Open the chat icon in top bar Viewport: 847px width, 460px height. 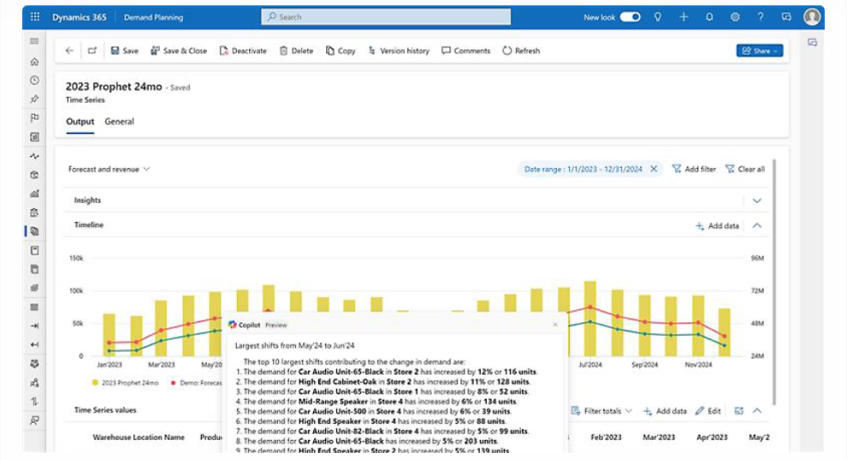786,17
